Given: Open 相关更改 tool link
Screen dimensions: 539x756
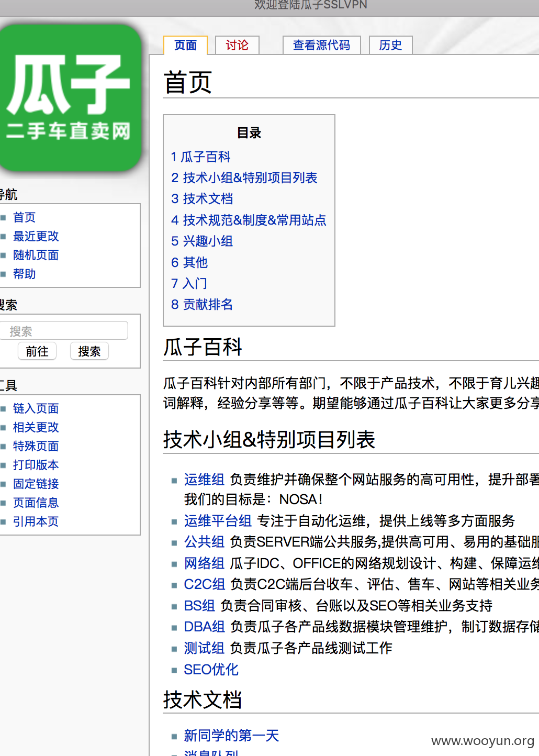Looking at the screenshot, I should click(x=36, y=427).
